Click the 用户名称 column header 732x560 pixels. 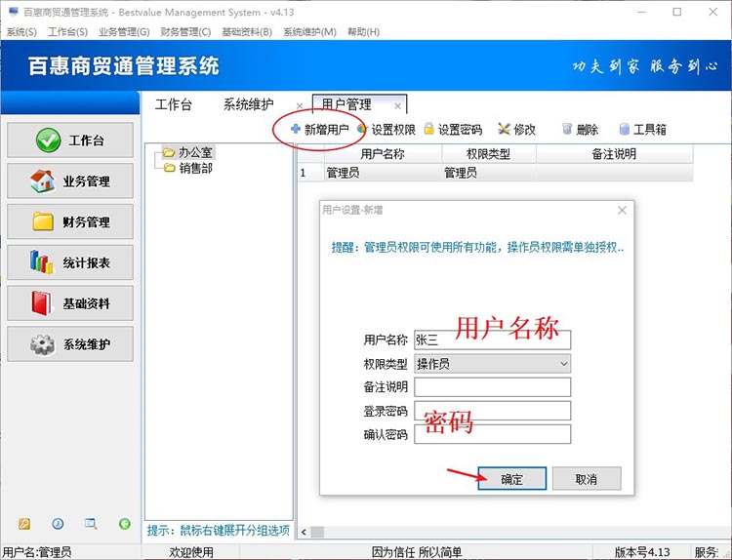tap(383, 154)
